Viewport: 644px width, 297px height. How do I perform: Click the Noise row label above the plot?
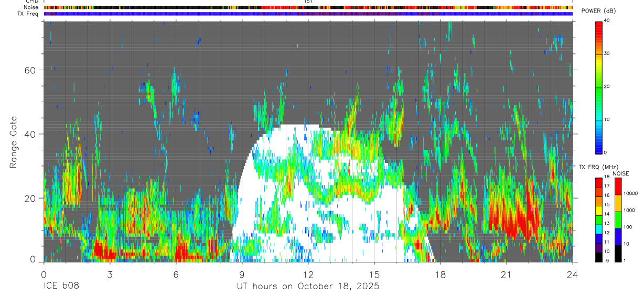tap(31, 7)
